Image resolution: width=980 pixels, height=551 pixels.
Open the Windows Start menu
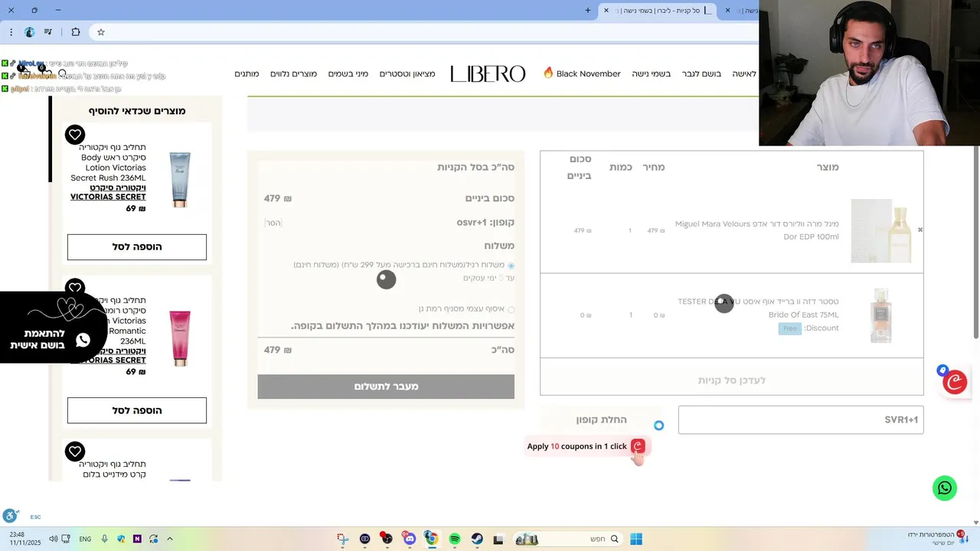(x=636, y=539)
